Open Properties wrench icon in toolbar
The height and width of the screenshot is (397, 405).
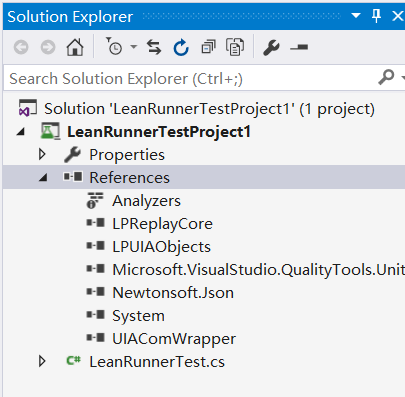[271, 47]
